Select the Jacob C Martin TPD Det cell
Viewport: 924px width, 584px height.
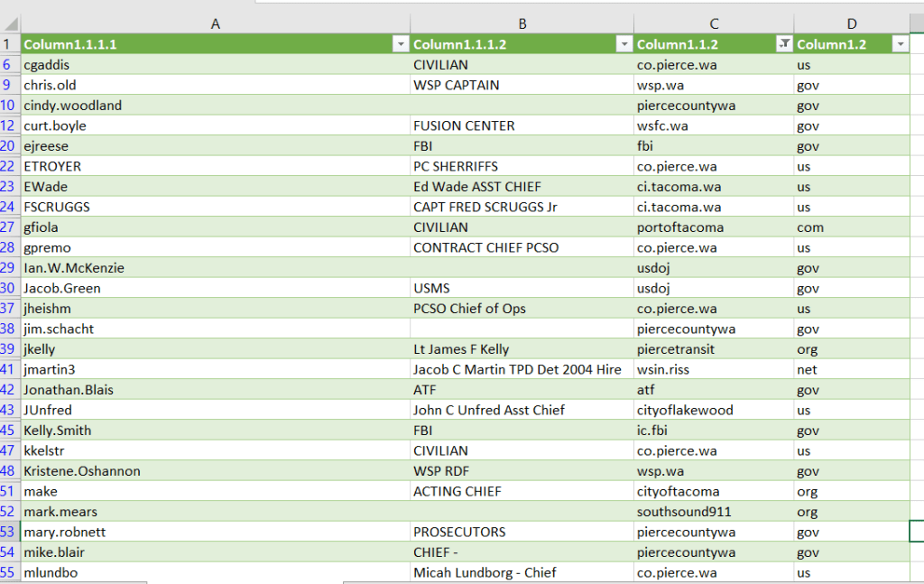pyautogui.click(x=522, y=369)
